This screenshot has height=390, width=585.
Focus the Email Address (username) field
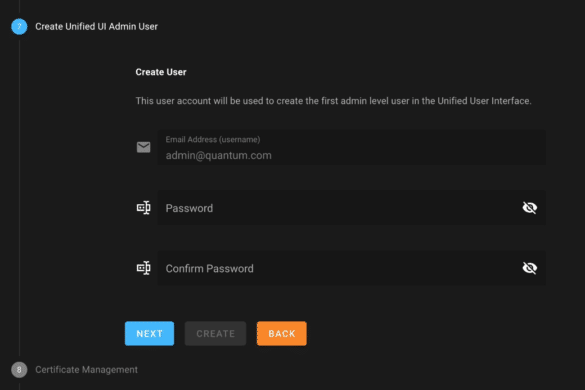point(351,147)
